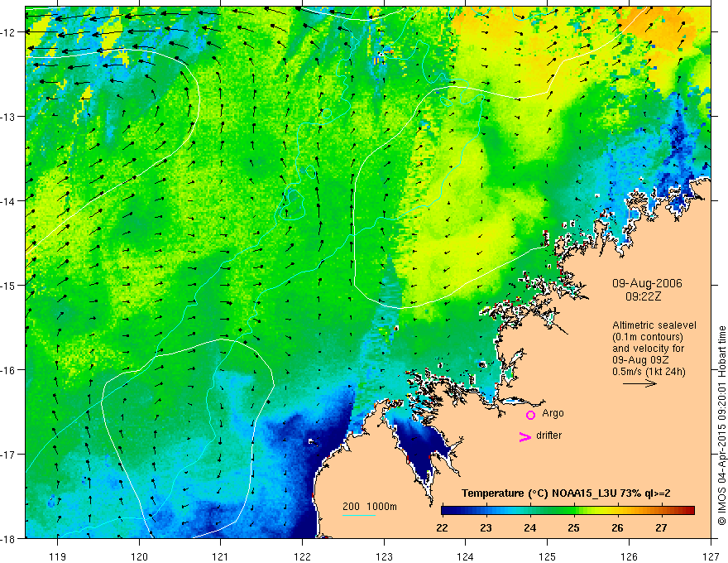Click the latitude axis label '-12'

(9, 32)
